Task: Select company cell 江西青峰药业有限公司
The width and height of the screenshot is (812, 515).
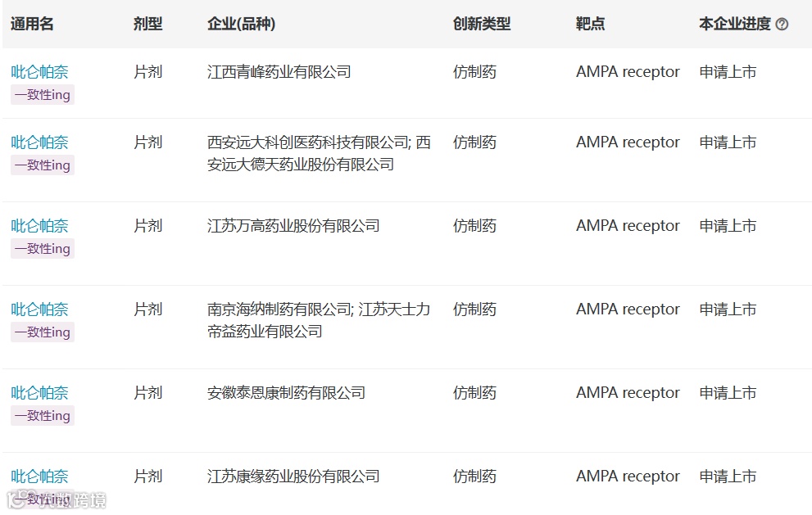Action: pos(279,72)
